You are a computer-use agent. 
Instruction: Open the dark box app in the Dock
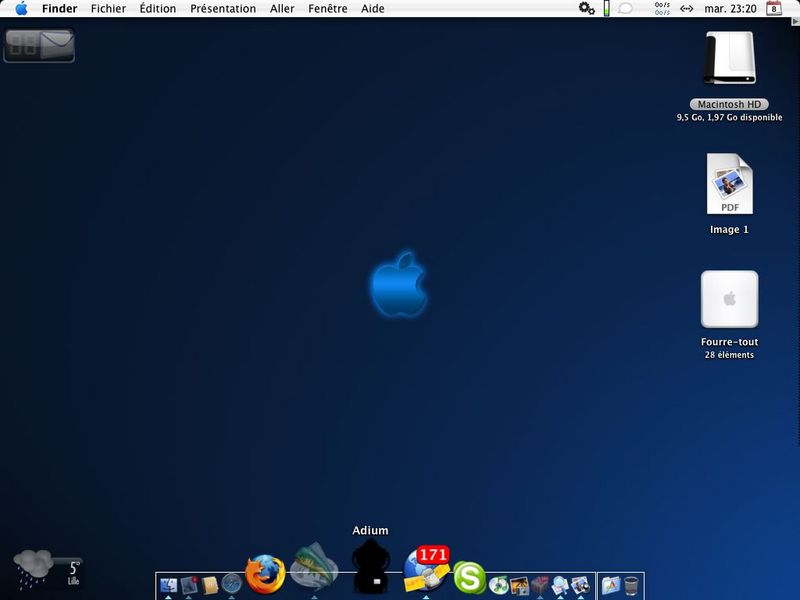[540, 585]
